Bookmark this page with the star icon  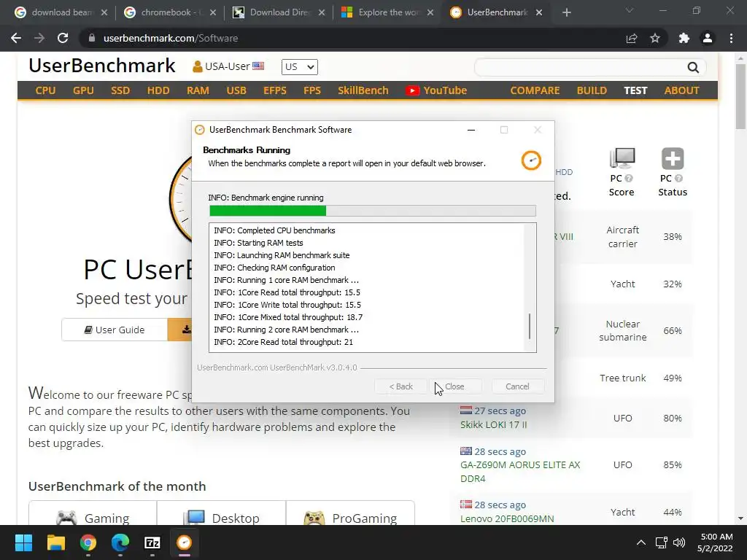pyautogui.click(x=655, y=38)
